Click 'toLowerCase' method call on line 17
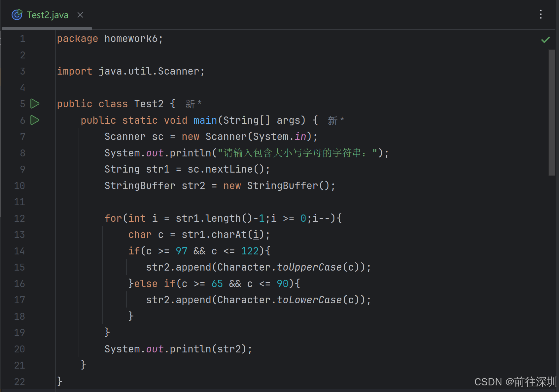This screenshot has width=559, height=392. click(x=309, y=300)
